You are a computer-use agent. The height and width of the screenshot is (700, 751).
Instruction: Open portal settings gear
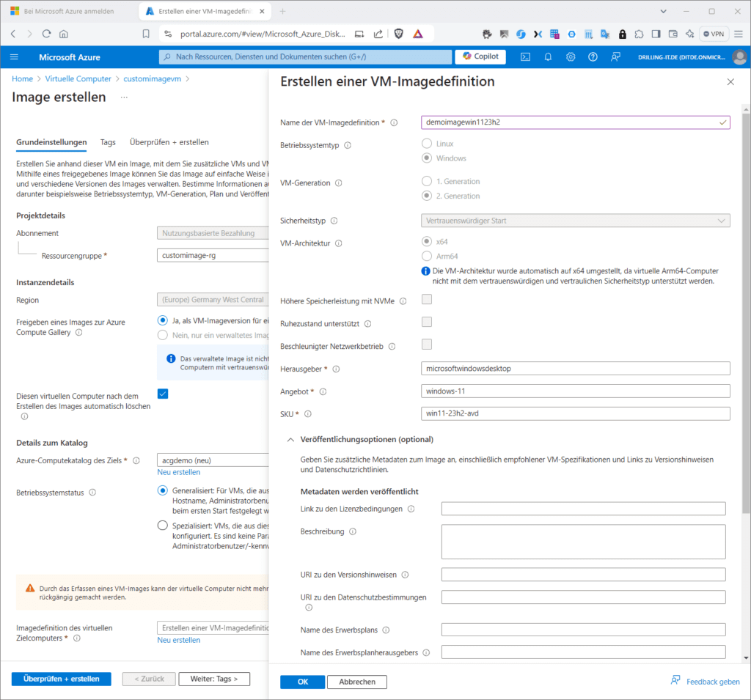click(571, 57)
